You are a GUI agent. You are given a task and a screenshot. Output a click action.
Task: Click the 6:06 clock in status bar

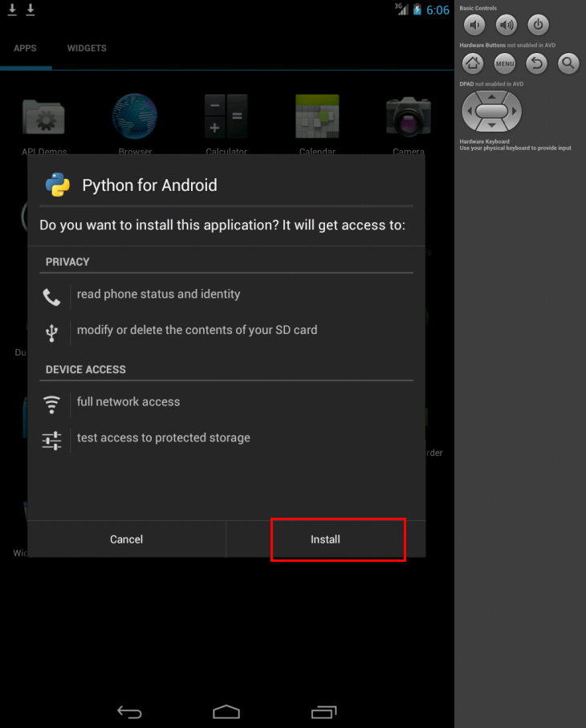coord(437,10)
